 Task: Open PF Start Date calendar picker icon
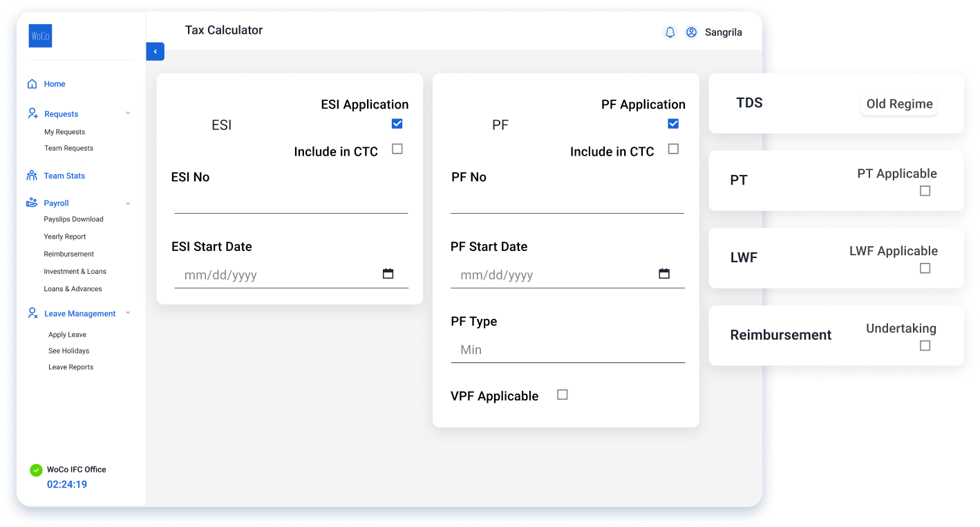[664, 274]
